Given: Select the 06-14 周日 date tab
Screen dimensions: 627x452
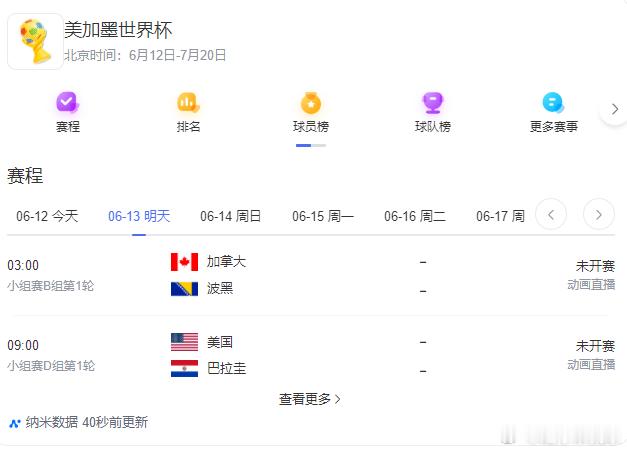Looking at the screenshot, I should (230, 216).
